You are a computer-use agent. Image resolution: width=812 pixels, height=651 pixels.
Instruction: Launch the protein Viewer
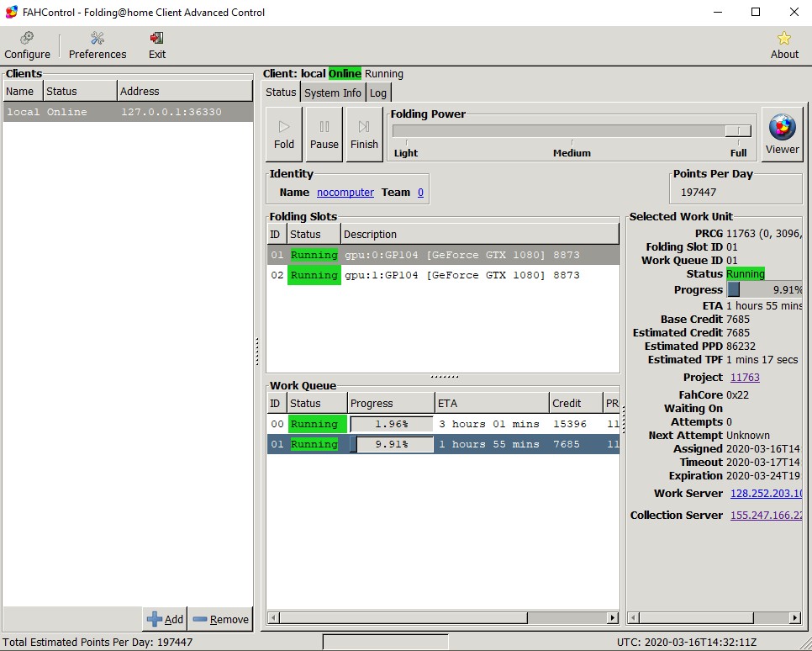click(x=782, y=135)
